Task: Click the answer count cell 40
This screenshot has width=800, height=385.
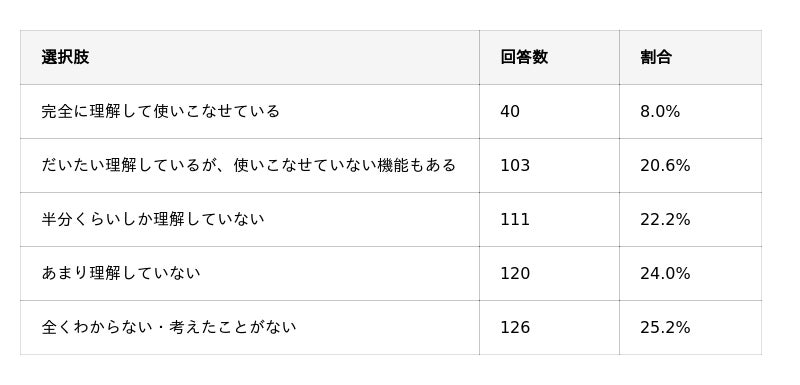Action: coord(510,111)
